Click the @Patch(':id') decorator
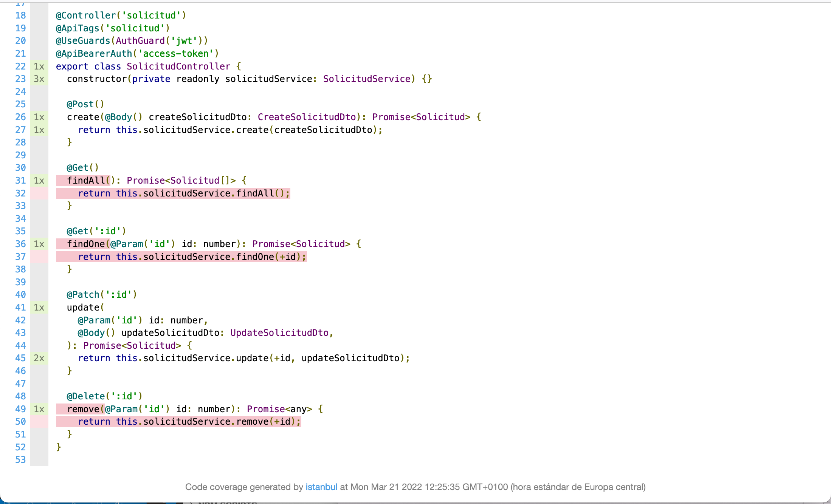This screenshot has width=831, height=504. pyautogui.click(x=102, y=295)
